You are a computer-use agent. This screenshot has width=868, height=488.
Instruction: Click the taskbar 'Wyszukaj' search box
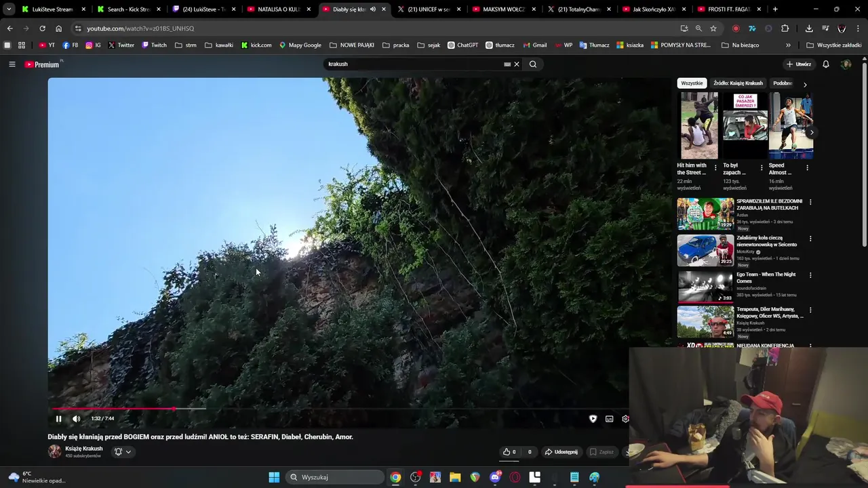click(334, 477)
